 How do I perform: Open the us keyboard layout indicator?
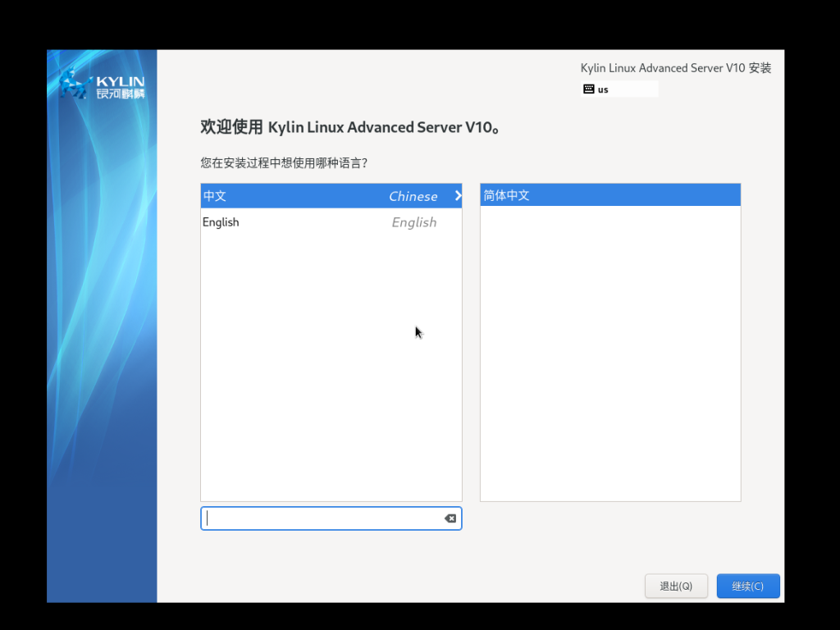click(619, 89)
